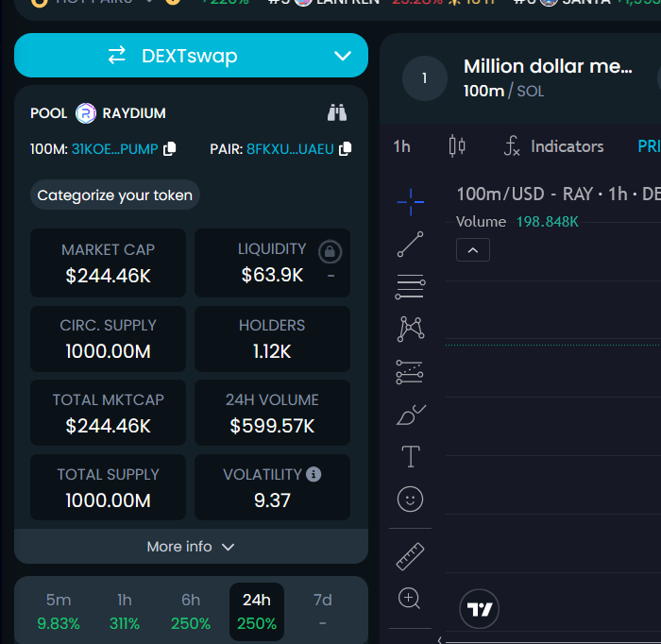This screenshot has height=644, width=661.
Task: Click Categorize your token button
Action: (x=114, y=195)
